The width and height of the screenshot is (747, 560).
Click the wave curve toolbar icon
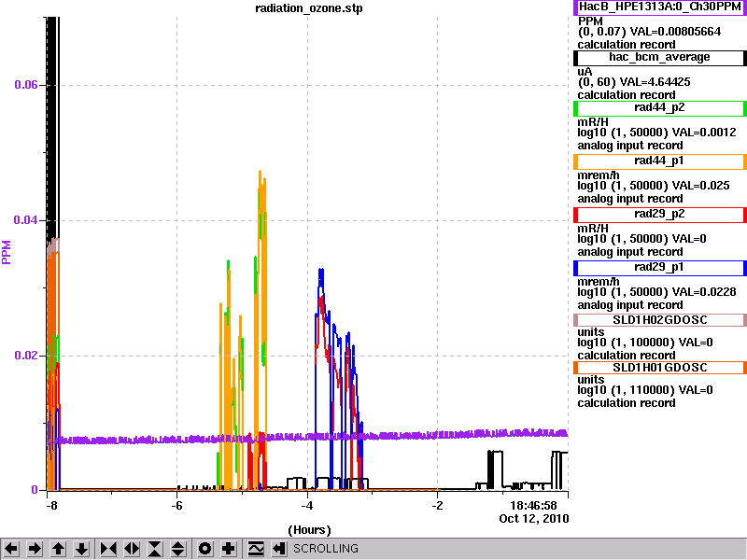click(256, 549)
